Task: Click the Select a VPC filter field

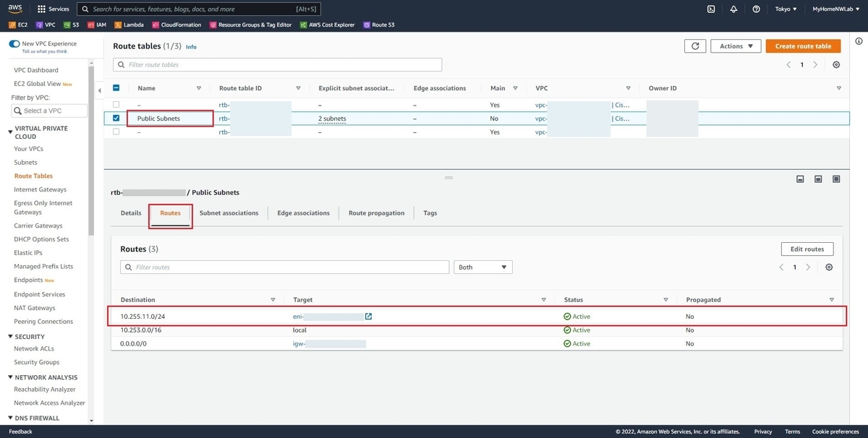Action: pyautogui.click(x=48, y=111)
